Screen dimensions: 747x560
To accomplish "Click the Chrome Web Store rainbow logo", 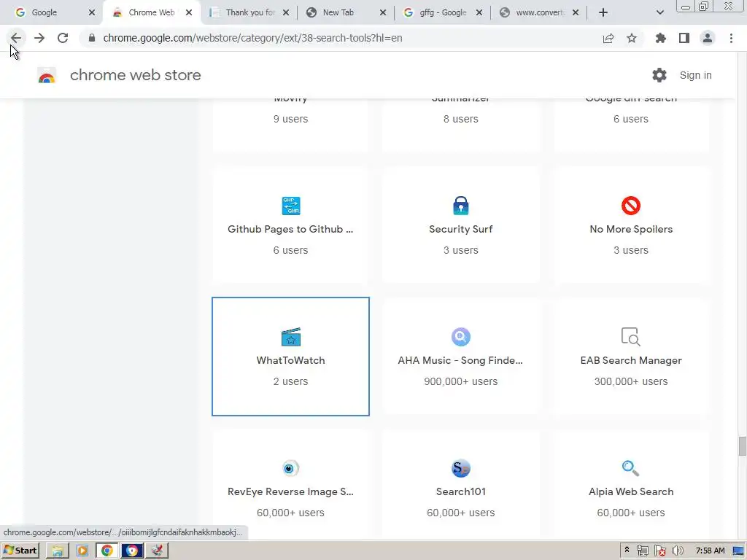I will (x=47, y=75).
